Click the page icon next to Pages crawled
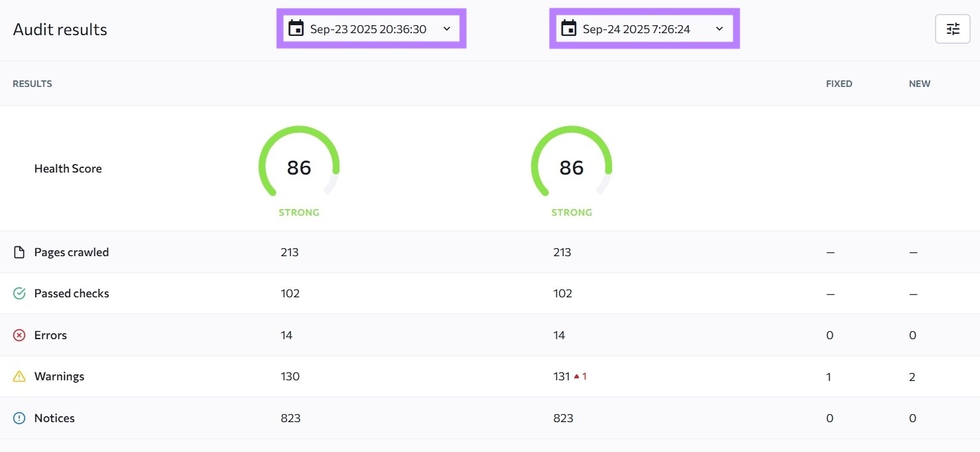The image size is (980, 452). tap(19, 252)
